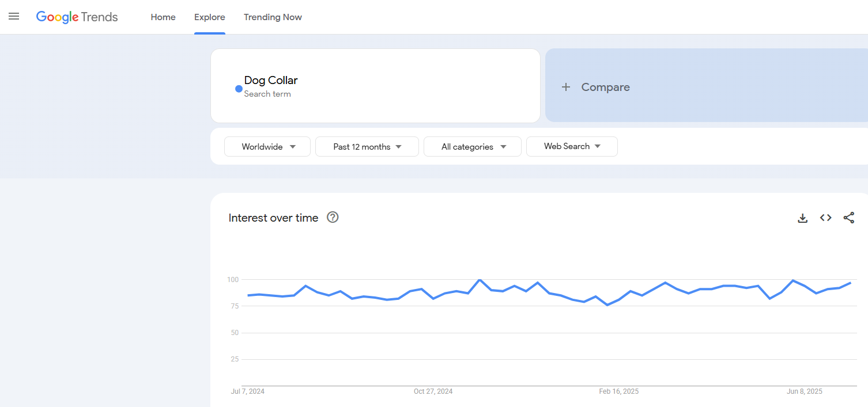Select the Explore tab
This screenshot has width=868, height=407.
tap(210, 17)
